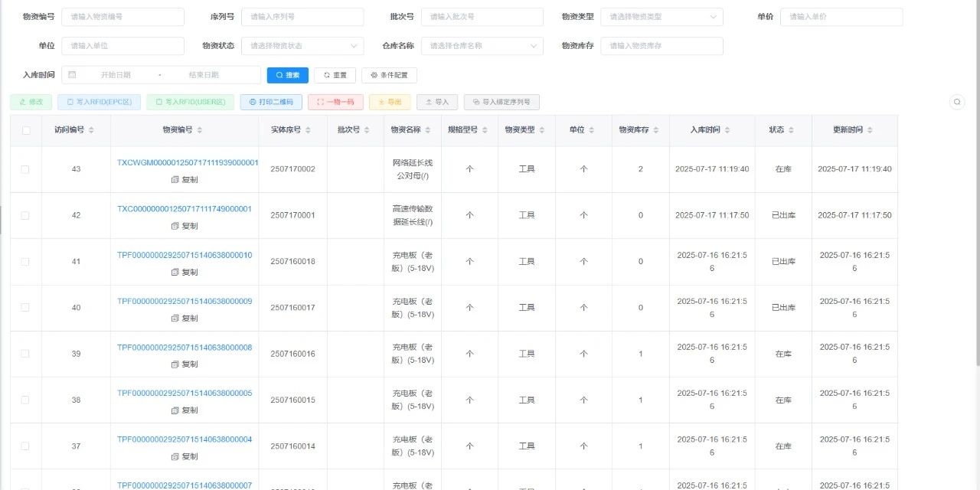
Task: Click into the 单位 filter input
Action: tap(122, 46)
